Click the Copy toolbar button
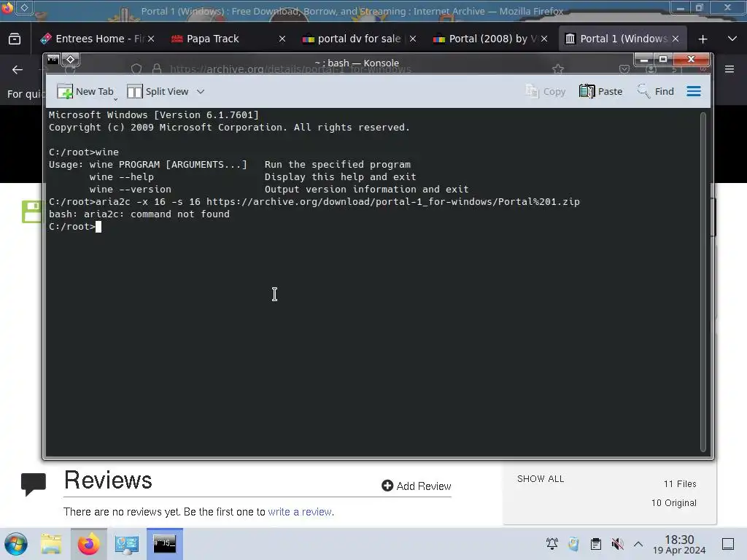Viewport: 747px width, 560px height. pos(546,91)
